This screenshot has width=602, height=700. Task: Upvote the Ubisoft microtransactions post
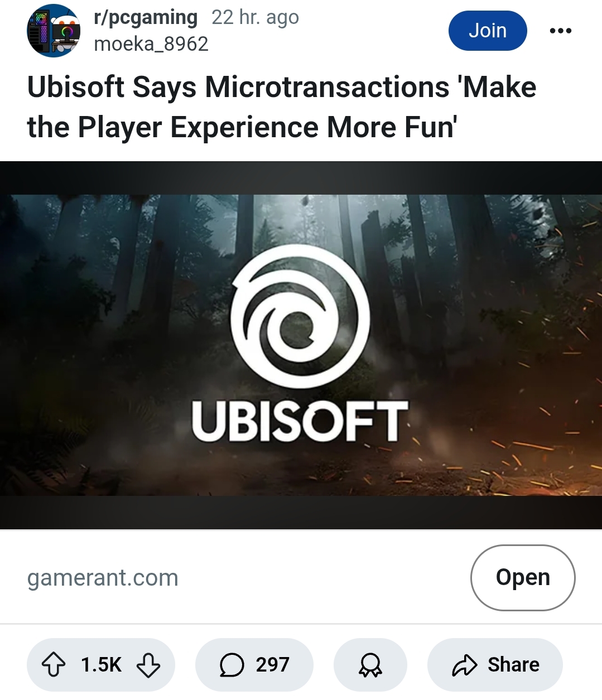point(54,665)
